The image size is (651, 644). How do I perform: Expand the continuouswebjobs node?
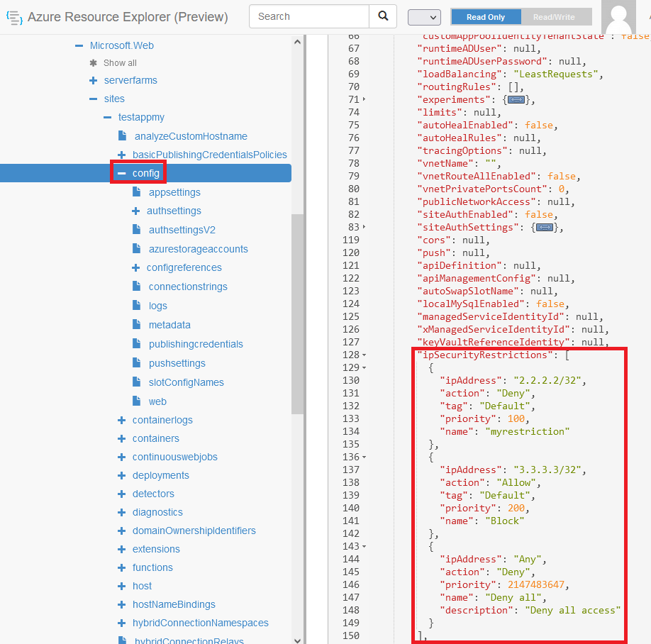(122, 457)
